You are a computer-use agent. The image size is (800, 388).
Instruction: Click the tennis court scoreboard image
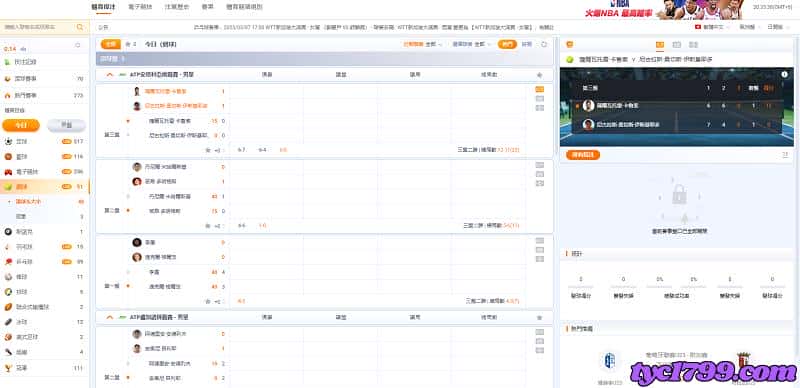pyautogui.click(x=677, y=107)
